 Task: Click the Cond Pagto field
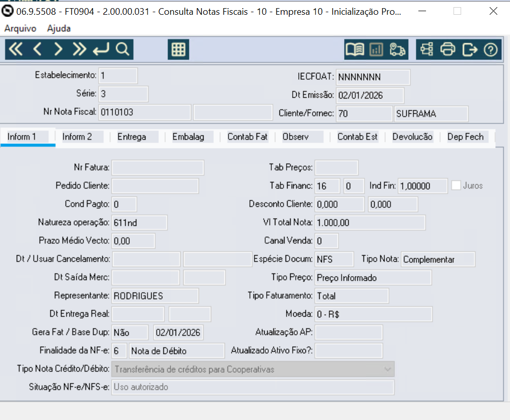(x=124, y=204)
